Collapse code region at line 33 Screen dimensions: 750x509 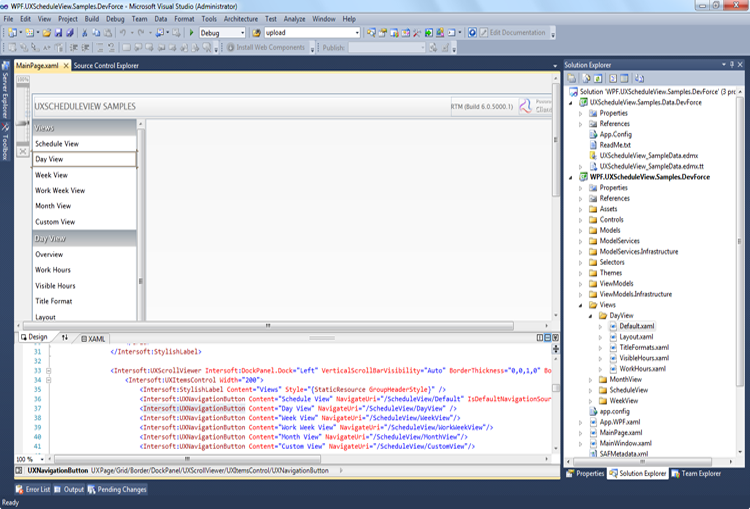[x=49, y=371]
